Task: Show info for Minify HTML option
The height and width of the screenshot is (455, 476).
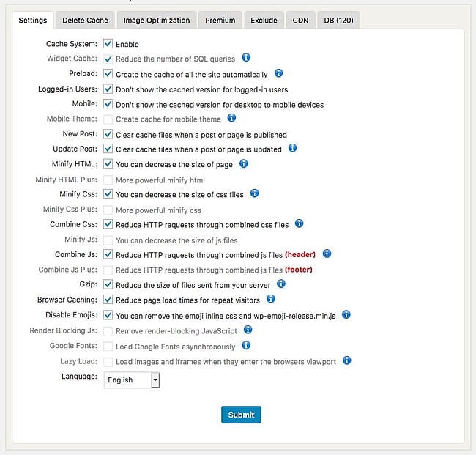Action: (243, 163)
